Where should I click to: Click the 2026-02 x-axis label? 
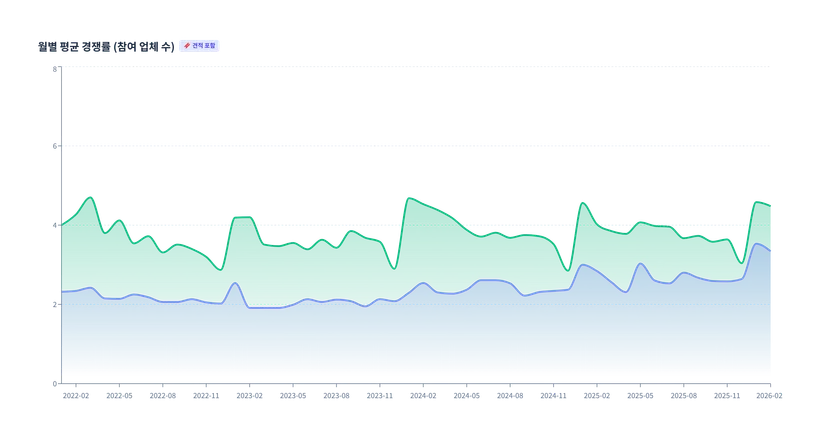point(769,396)
